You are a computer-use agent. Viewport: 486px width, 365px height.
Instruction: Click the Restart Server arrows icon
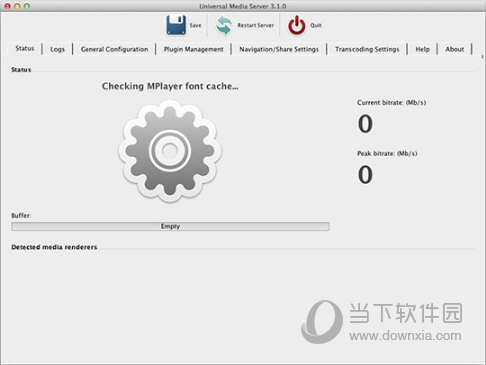[x=224, y=25]
